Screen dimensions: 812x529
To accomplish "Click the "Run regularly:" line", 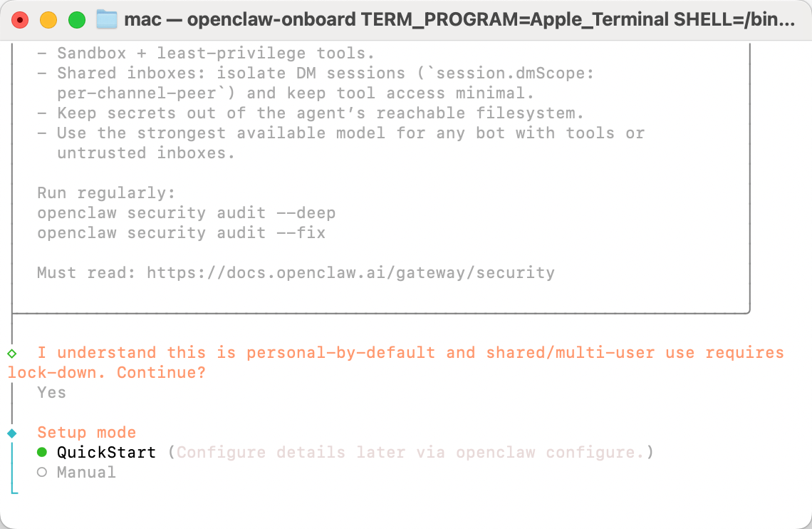I will click(106, 192).
